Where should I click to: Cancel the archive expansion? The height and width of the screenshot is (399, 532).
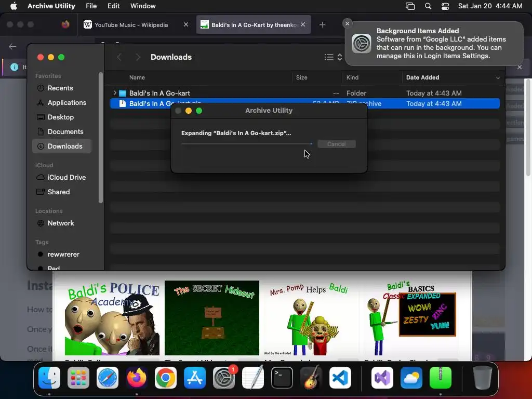pyautogui.click(x=337, y=144)
